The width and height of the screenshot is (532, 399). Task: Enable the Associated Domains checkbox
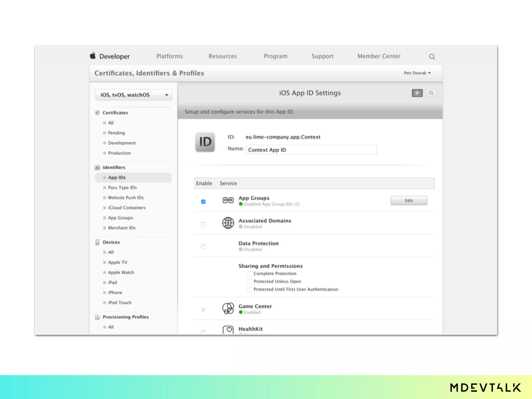pyautogui.click(x=203, y=224)
